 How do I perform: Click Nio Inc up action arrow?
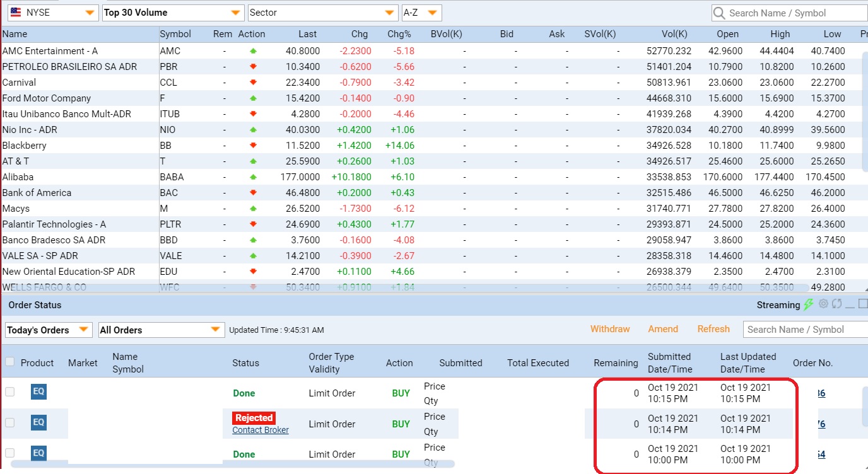point(254,130)
